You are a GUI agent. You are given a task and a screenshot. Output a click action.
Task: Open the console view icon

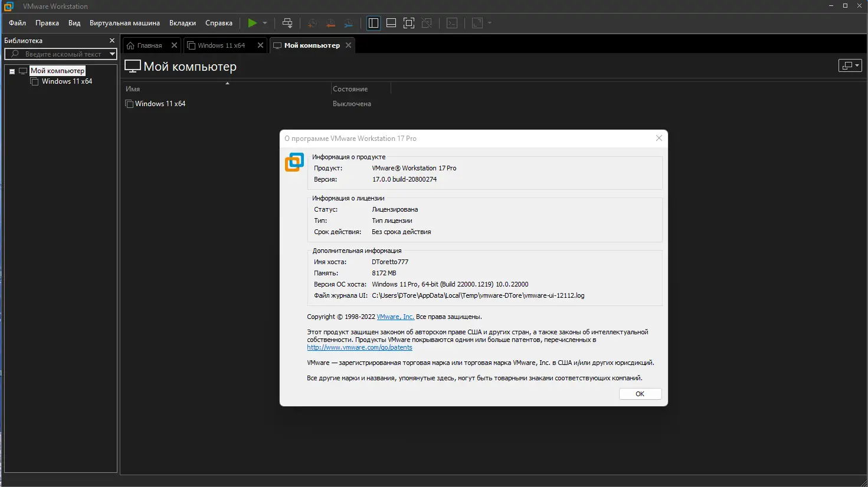(x=452, y=23)
